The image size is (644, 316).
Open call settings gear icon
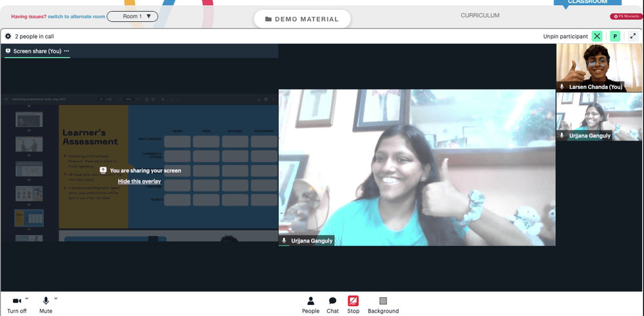coord(8,36)
